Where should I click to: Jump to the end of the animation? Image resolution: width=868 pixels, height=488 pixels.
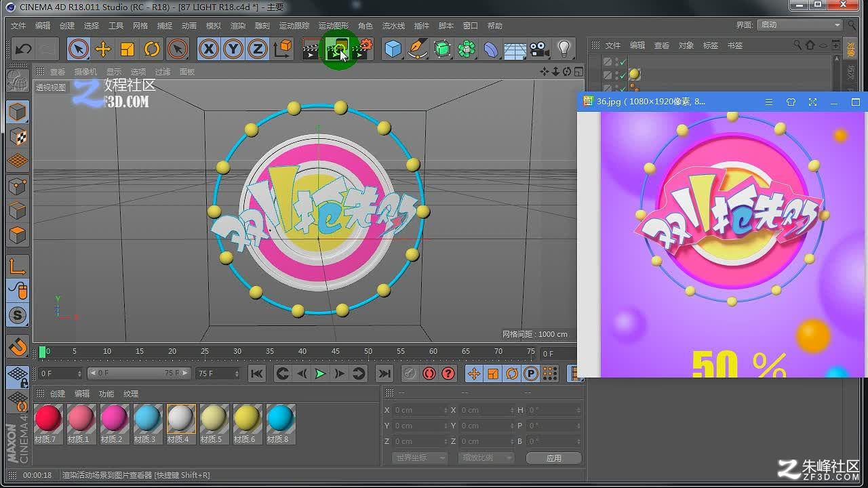[x=384, y=373]
